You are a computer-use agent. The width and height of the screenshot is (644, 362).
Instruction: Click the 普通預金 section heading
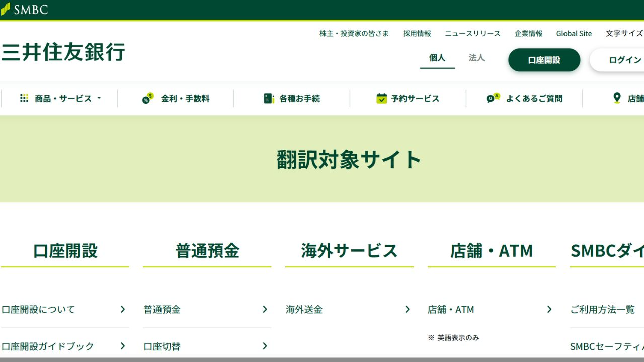click(207, 250)
